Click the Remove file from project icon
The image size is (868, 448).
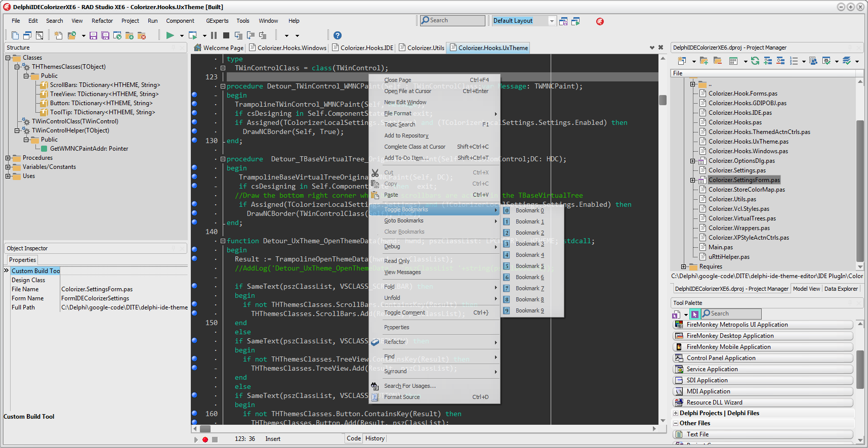tap(142, 35)
